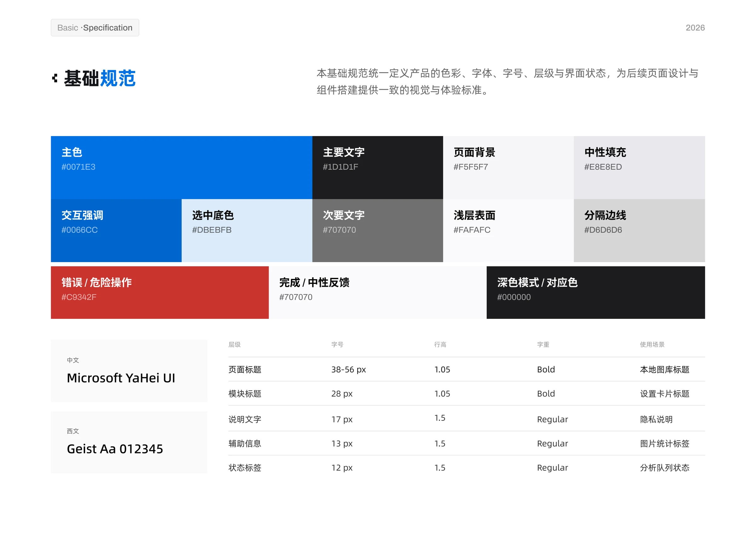The width and height of the screenshot is (756, 541).
Task: Click the 页面标题 row label
Action: click(245, 370)
